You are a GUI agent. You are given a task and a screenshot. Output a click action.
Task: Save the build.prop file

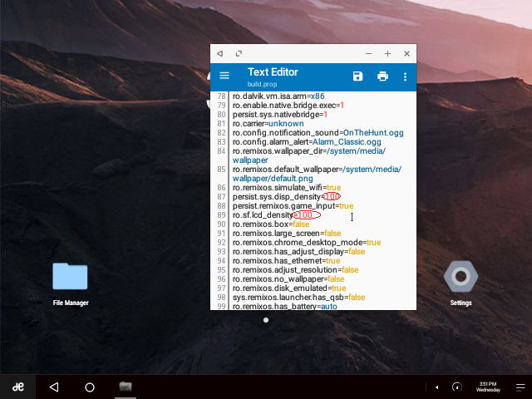(x=357, y=76)
